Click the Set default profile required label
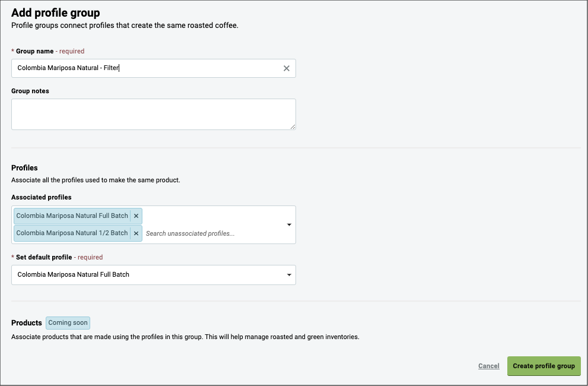The image size is (588, 386). (x=57, y=257)
